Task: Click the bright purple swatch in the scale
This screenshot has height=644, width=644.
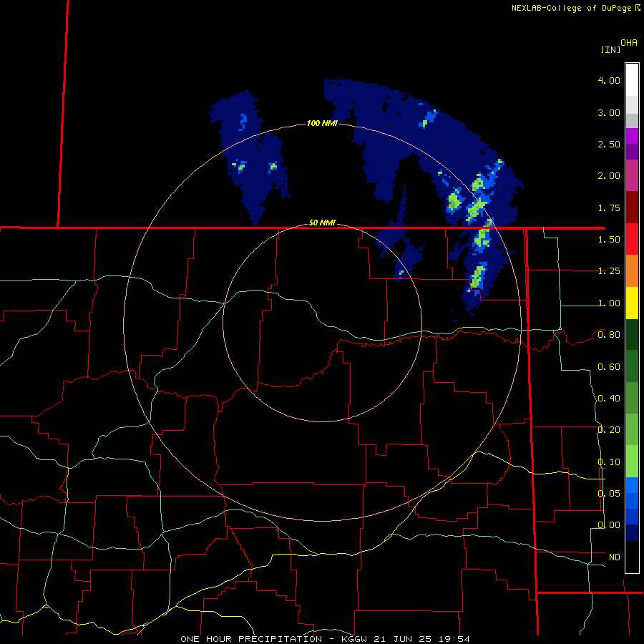Action: [632, 136]
